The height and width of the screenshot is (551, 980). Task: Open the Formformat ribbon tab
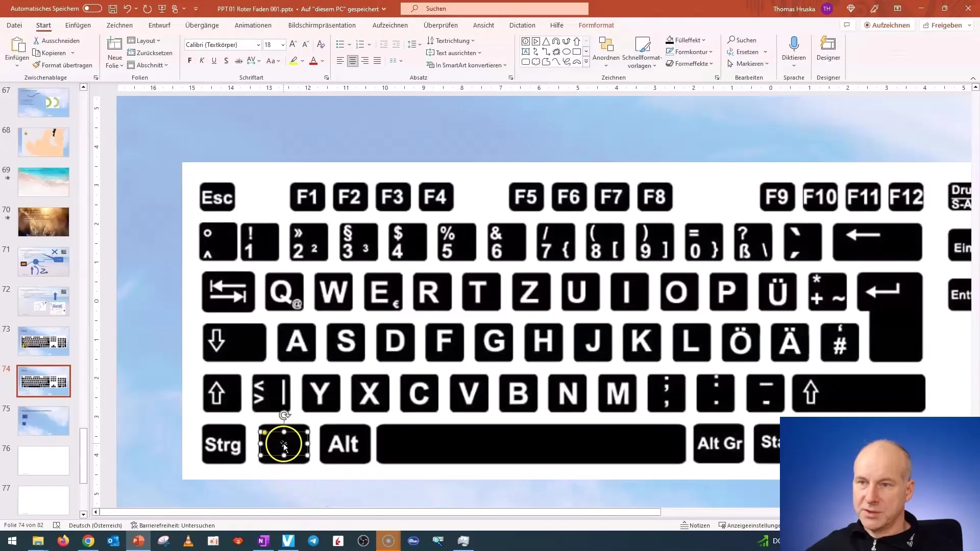point(596,26)
